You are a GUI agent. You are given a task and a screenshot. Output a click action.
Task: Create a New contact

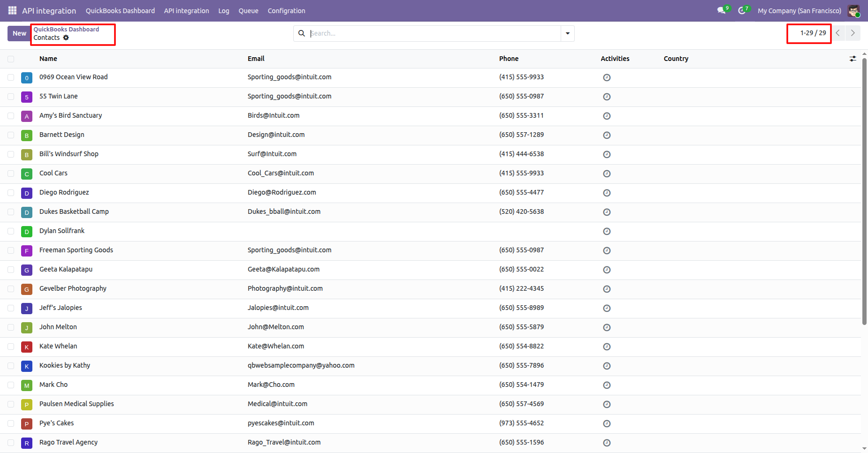tap(19, 33)
